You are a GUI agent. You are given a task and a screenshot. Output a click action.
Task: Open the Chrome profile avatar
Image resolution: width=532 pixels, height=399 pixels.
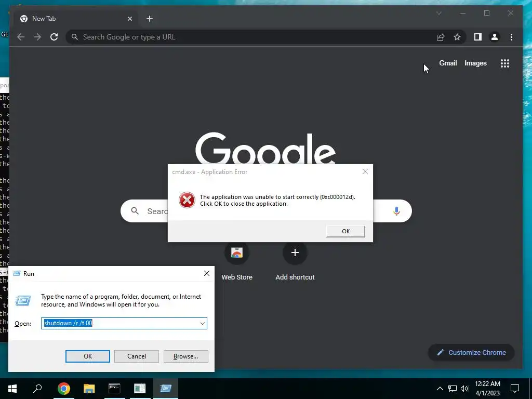pos(495,37)
